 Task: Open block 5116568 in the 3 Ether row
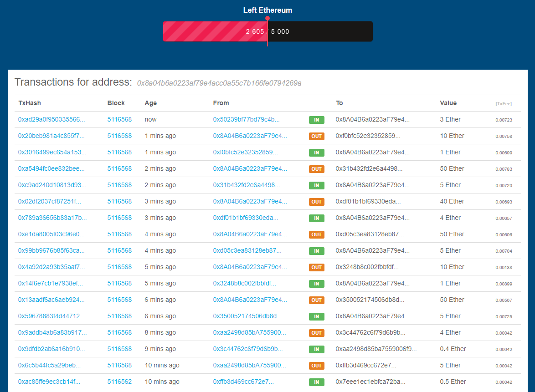point(119,120)
